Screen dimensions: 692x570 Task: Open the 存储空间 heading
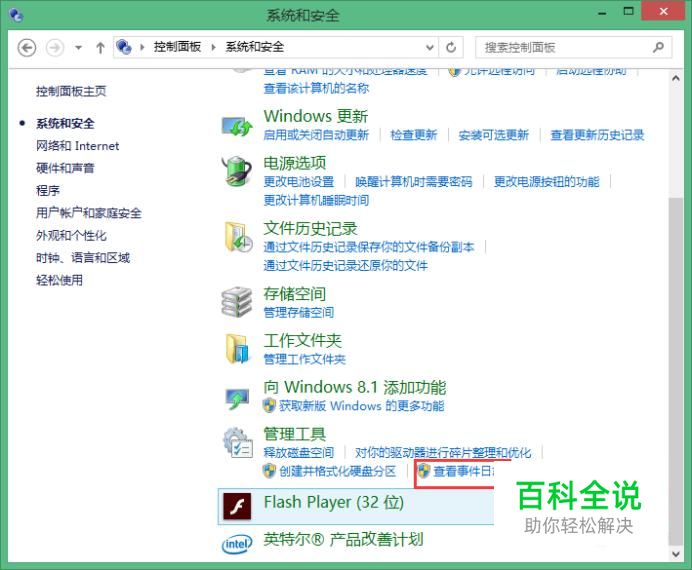coord(295,294)
